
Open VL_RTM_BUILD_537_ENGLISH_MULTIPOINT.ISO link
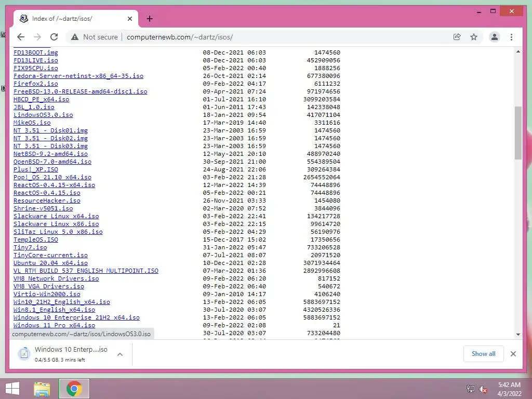(86, 271)
